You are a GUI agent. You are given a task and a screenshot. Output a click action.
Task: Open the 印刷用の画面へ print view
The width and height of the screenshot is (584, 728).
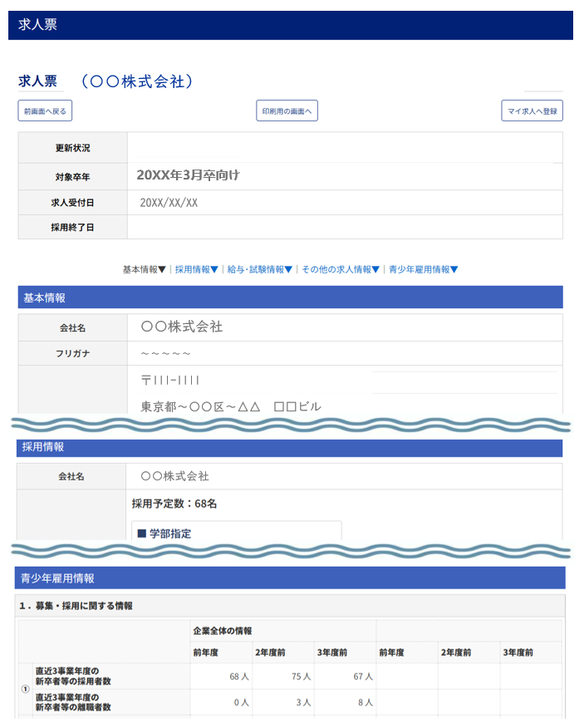[x=287, y=111]
